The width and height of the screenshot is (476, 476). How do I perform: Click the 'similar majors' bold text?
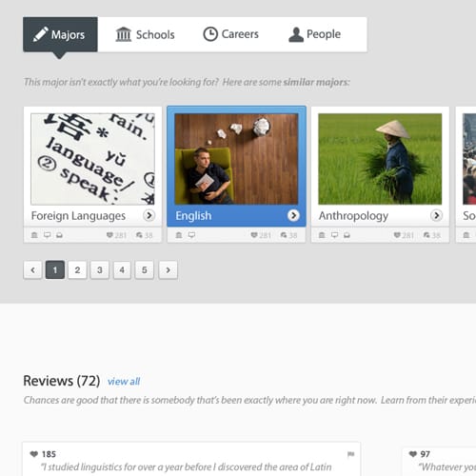point(316,82)
